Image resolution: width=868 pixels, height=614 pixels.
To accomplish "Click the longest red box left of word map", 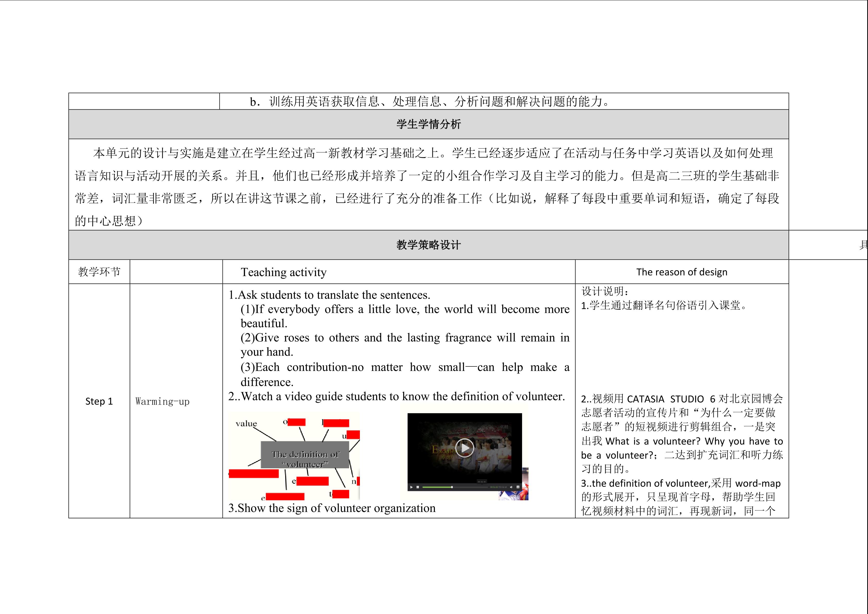I will tap(254, 473).
